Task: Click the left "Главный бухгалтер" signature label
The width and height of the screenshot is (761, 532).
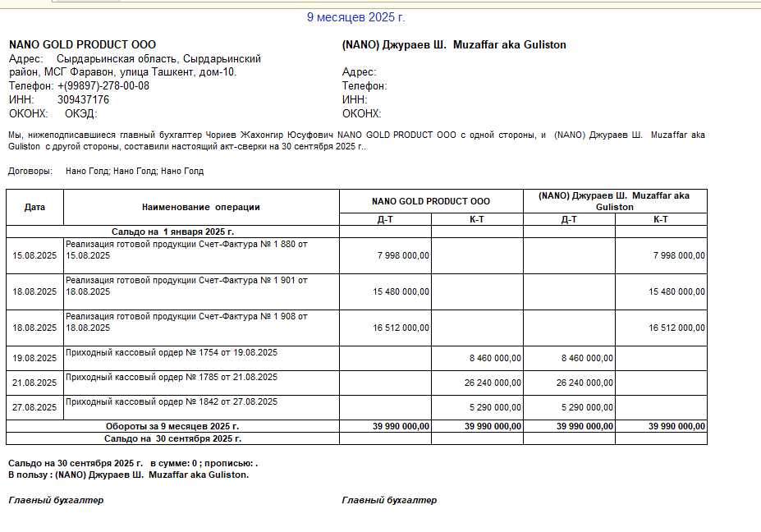Action: [56, 501]
